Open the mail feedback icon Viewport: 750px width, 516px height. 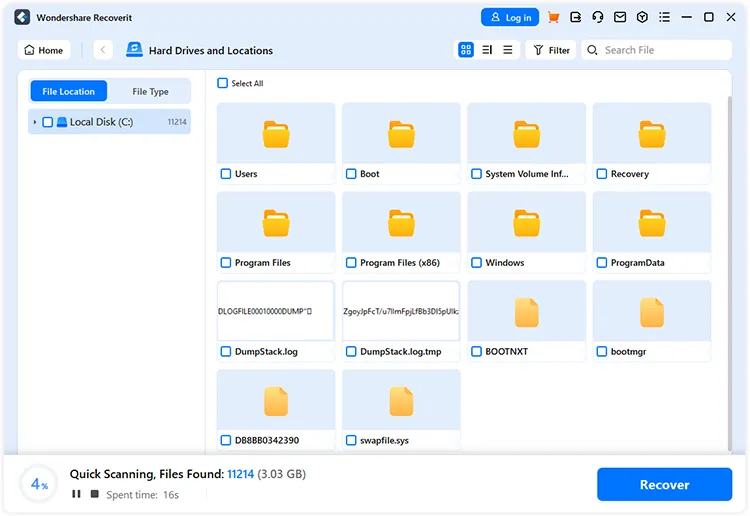[620, 17]
